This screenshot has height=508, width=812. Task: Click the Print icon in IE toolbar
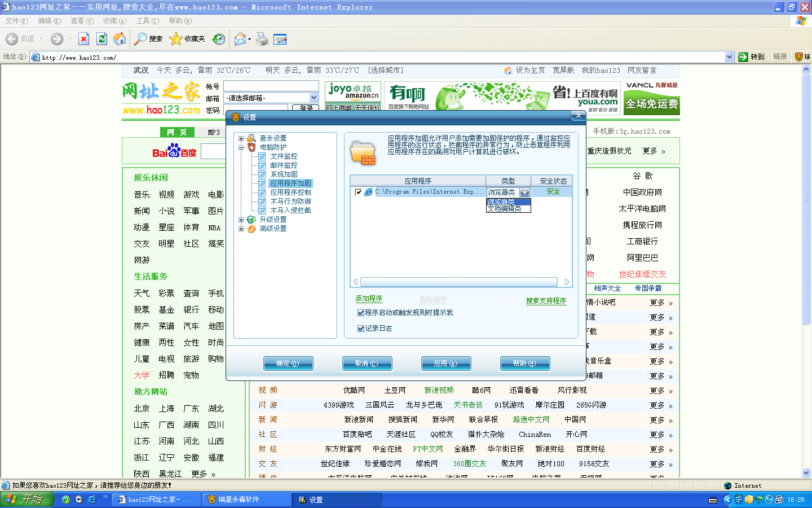point(262,39)
